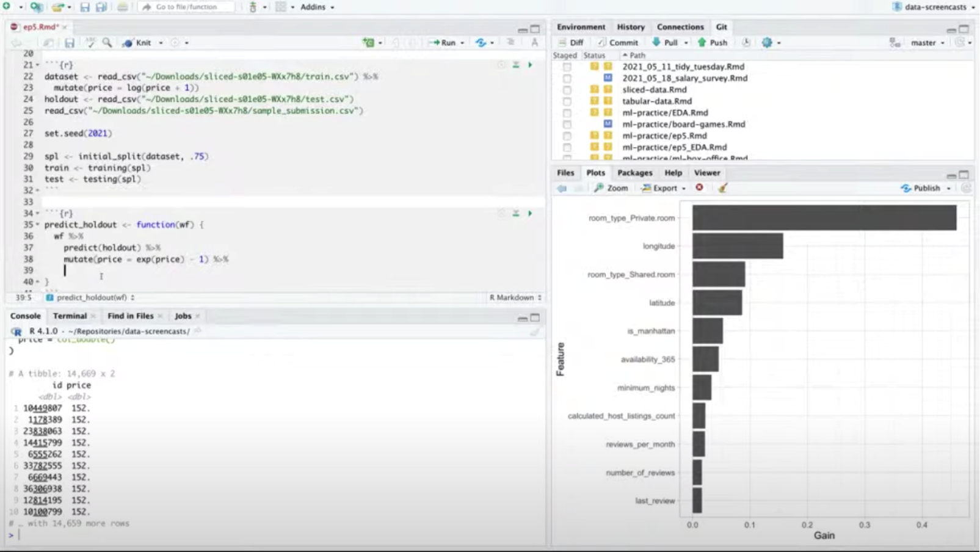This screenshot has height=552, width=980.
Task: Open the Addins dropdown
Action: (x=317, y=7)
